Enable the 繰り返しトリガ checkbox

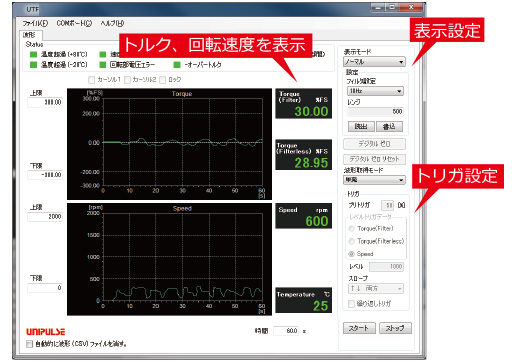351,304
